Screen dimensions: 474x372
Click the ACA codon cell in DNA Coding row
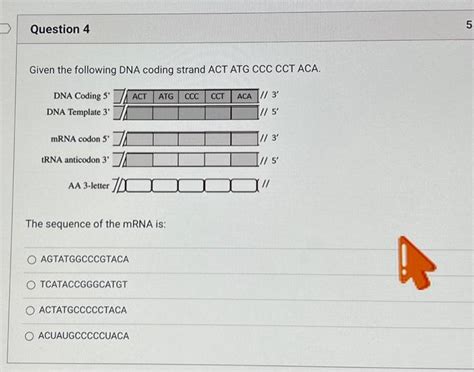click(244, 96)
